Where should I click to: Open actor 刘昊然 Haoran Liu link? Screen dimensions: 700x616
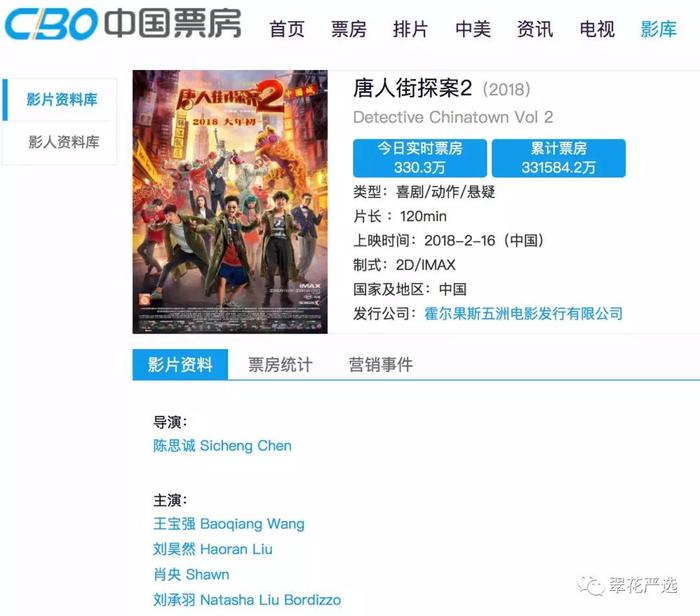click(212, 549)
